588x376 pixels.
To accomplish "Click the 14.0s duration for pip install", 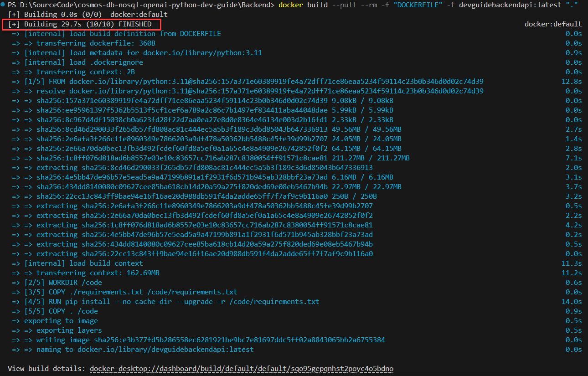I will click(x=572, y=302).
